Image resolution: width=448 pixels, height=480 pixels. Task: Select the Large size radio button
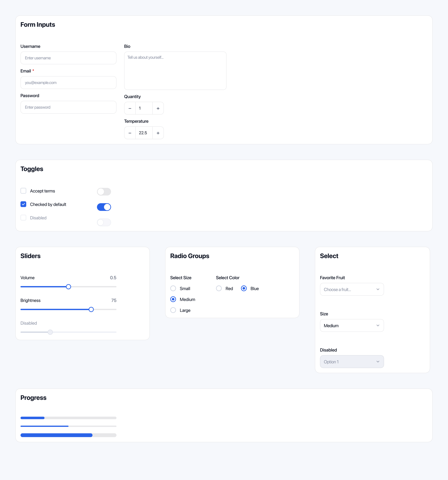pyautogui.click(x=173, y=310)
